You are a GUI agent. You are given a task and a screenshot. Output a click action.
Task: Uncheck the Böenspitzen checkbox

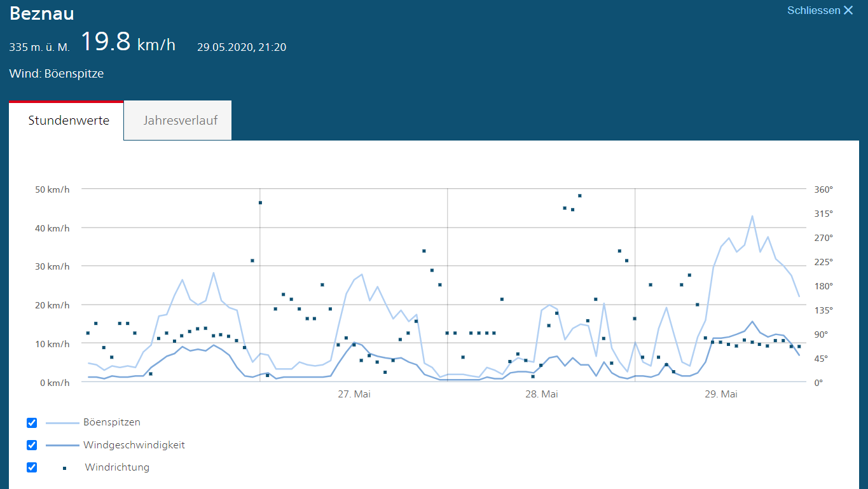[32, 423]
